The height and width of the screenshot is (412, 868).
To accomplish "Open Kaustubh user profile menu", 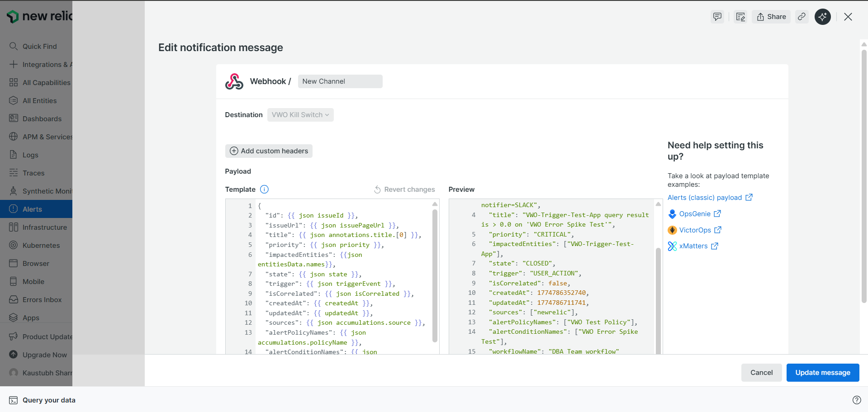I will [41, 373].
